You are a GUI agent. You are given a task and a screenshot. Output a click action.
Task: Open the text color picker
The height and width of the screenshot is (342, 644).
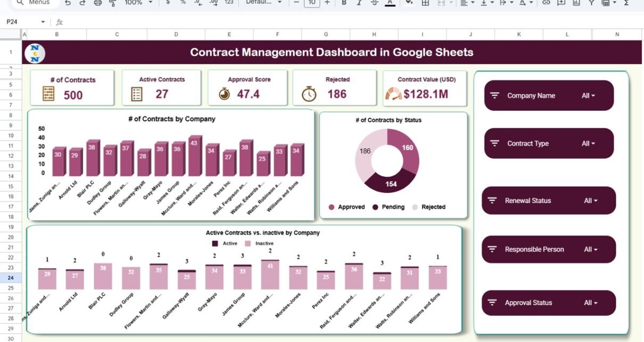coord(390,3)
